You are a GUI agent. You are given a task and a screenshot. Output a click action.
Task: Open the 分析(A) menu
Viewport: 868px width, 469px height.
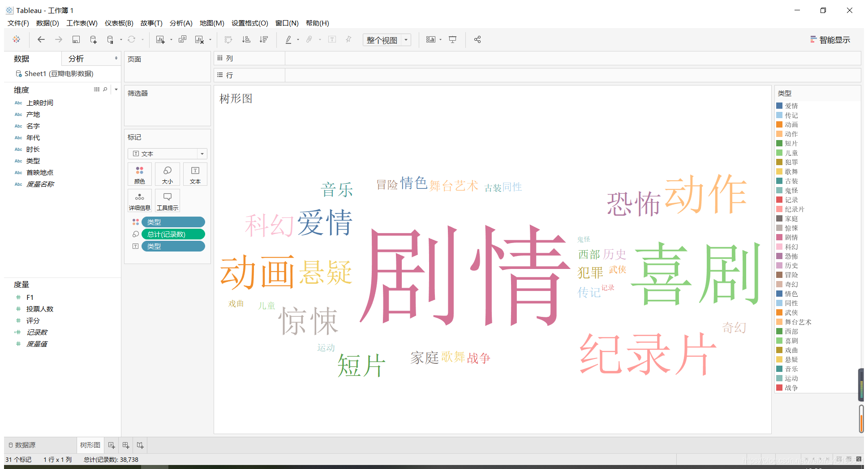[181, 23]
